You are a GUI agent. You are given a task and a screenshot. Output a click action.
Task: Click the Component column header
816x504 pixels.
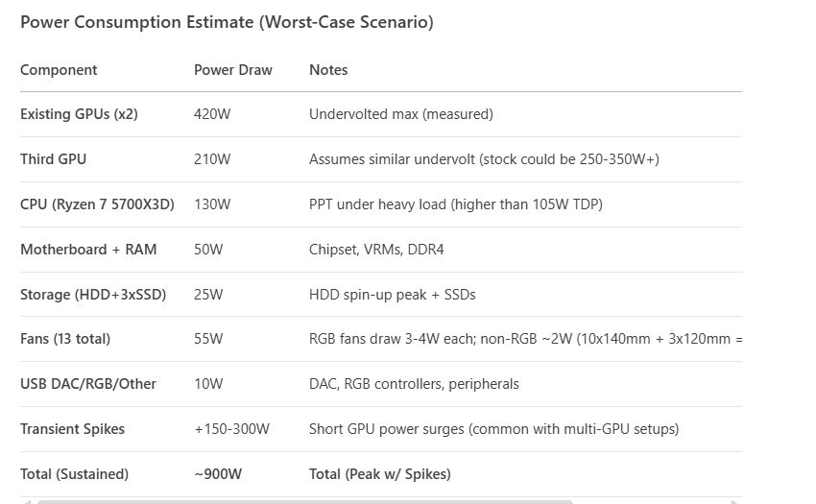(59, 70)
